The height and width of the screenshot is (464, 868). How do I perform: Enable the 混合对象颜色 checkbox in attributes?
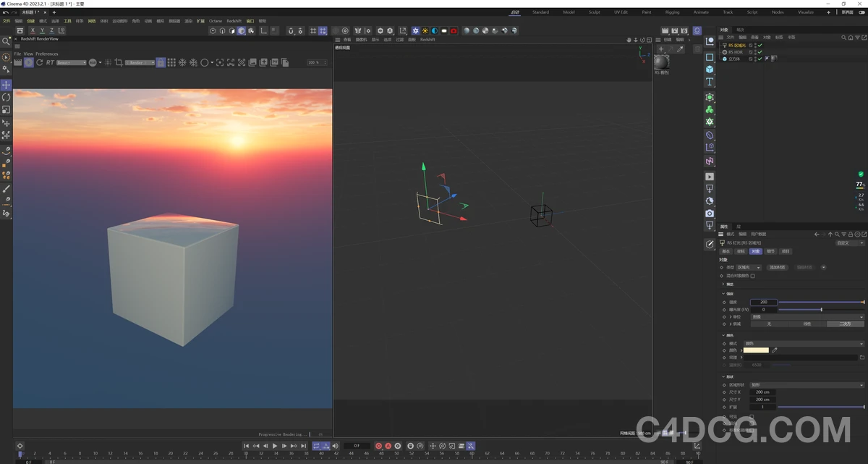click(x=753, y=276)
